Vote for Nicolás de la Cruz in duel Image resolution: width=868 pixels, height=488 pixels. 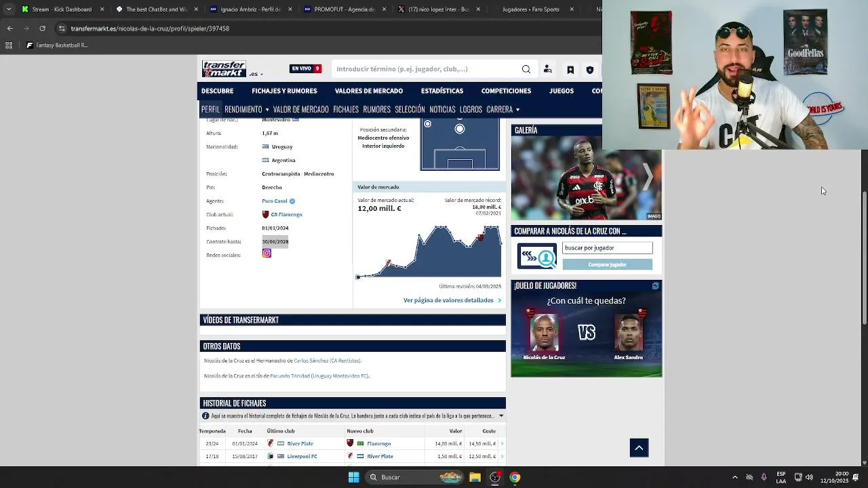point(544,333)
